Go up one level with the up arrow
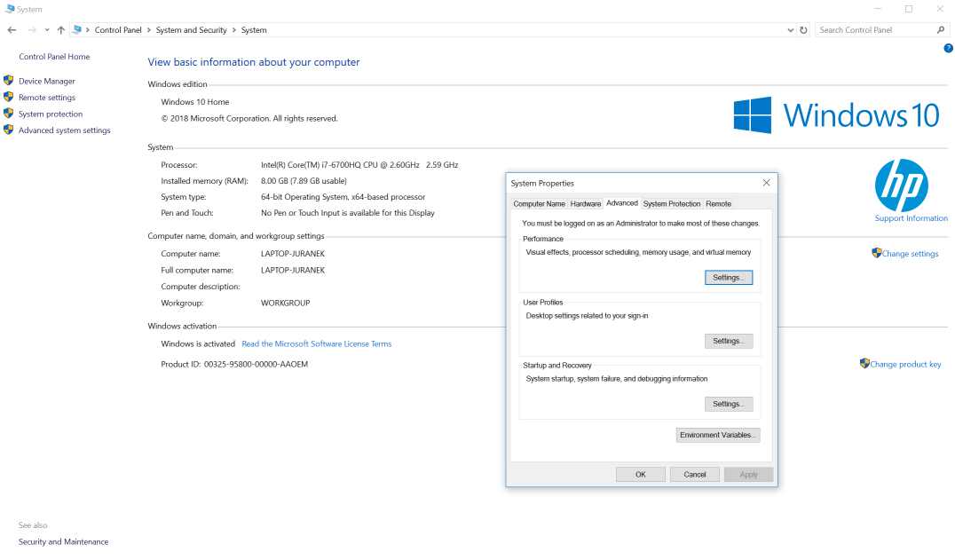This screenshot has height=560, width=955. click(x=61, y=30)
